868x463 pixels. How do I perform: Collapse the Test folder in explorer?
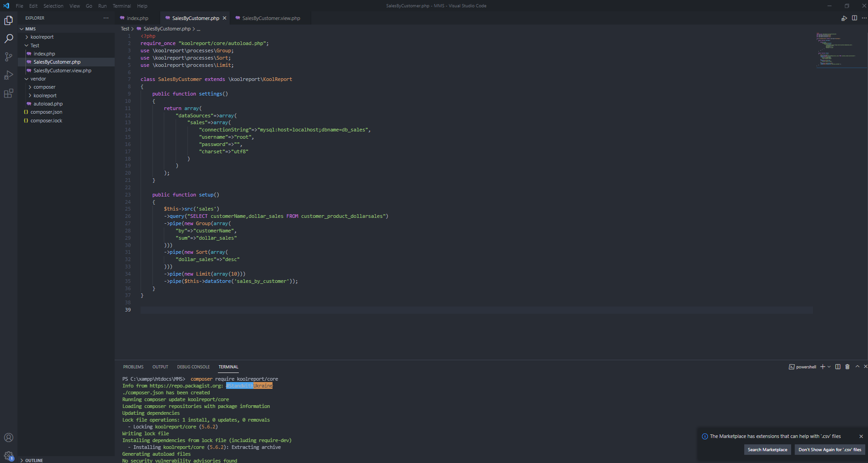[x=35, y=45]
